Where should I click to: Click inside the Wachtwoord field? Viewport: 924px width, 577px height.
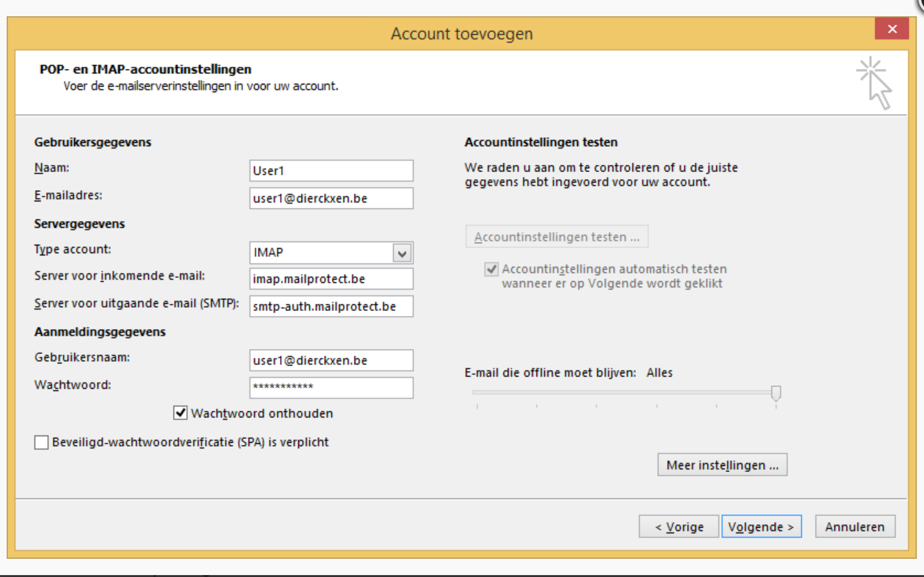tap(331, 388)
